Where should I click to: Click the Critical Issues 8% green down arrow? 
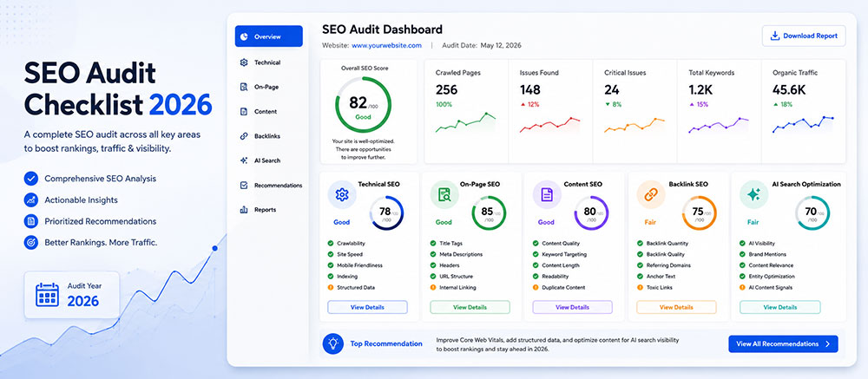tap(607, 105)
